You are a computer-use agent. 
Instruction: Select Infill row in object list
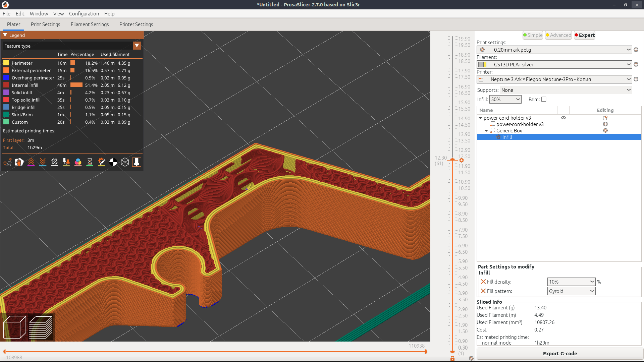[x=559, y=137]
